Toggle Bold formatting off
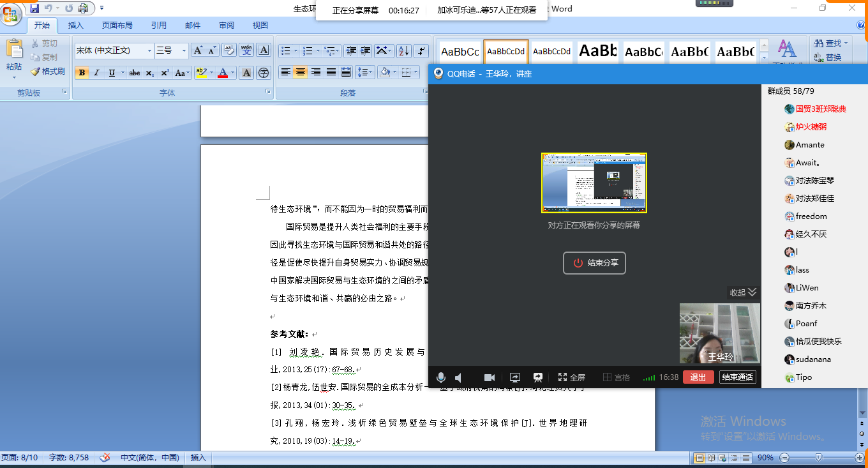This screenshot has width=868, height=468. click(82, 73)
